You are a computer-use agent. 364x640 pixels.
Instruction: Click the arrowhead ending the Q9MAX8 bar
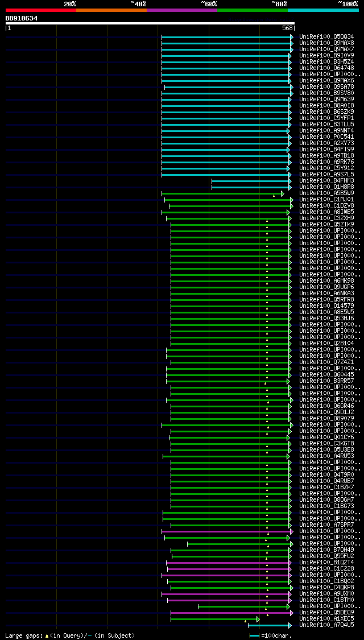pos(292,43)
